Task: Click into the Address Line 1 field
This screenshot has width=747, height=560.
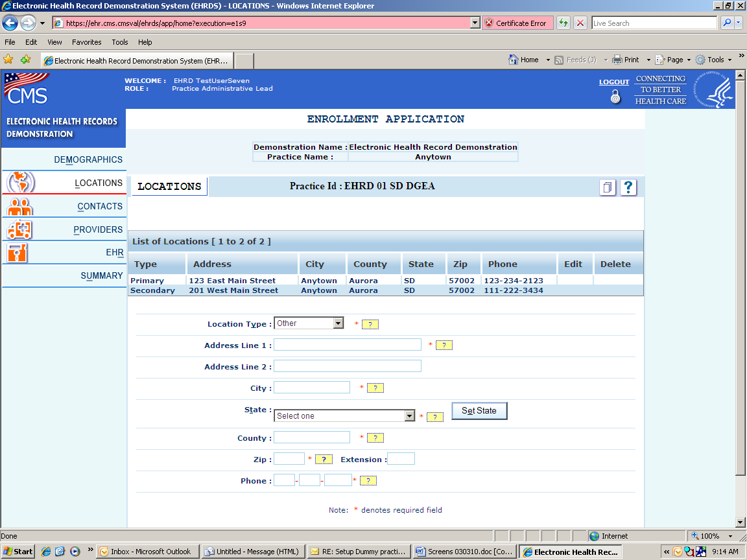Action: [347, 345]
